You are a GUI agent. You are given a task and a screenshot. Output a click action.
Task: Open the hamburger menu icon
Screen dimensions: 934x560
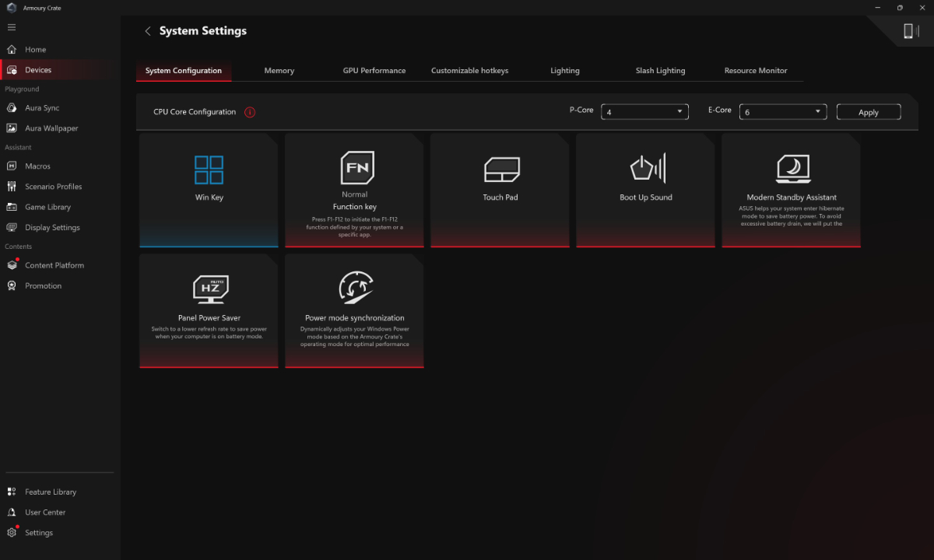[x=12, y=27]
